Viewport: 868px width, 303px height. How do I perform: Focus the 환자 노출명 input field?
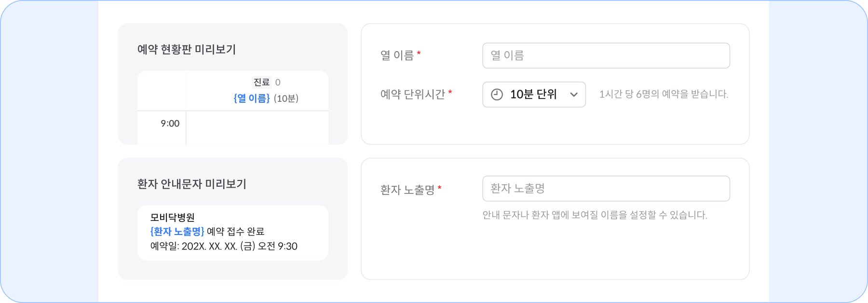point(606,189)
